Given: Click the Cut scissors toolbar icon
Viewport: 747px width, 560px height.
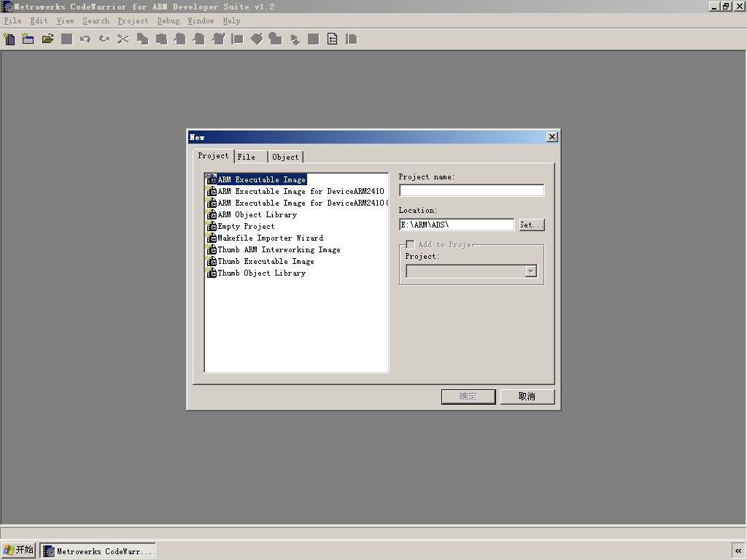Looking at the screenshot, I should 123,39.
